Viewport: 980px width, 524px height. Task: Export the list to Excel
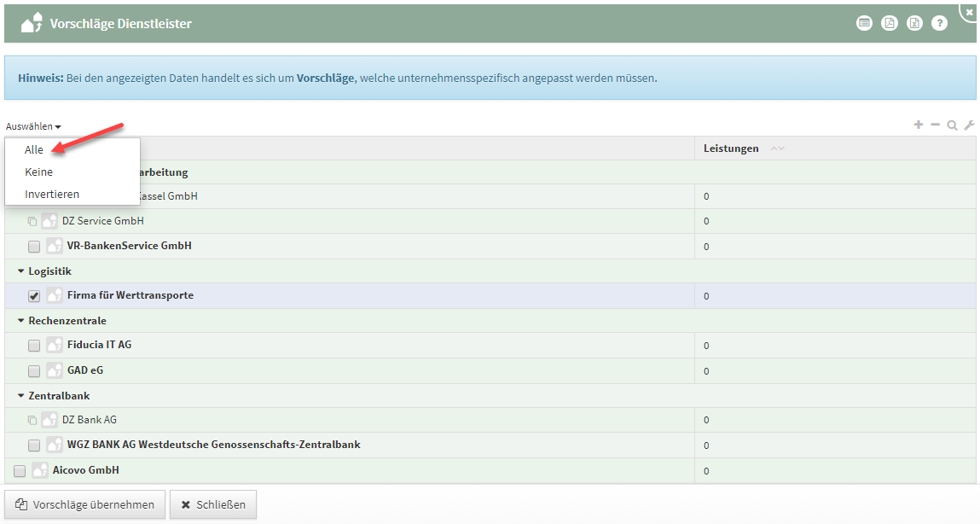pyautogui.click(x=914, y=24)
